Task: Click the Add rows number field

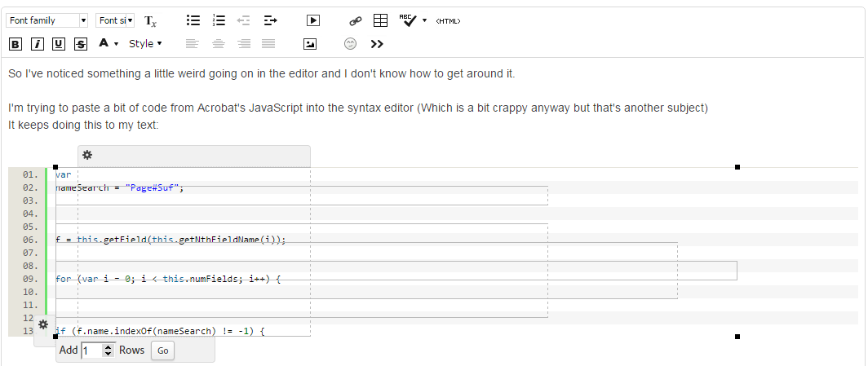Action: pyautogui.click(x=97, y=351)
